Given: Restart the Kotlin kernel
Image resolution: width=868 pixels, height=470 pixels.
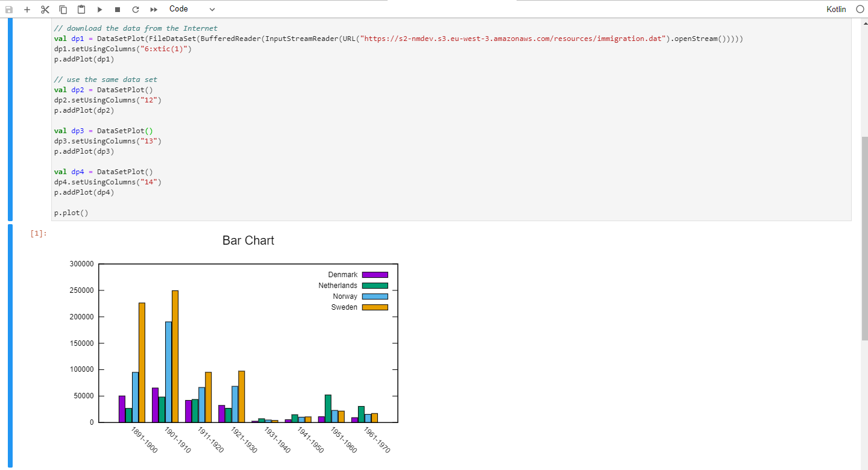Looking at the screenshot, I should [134, 9].
